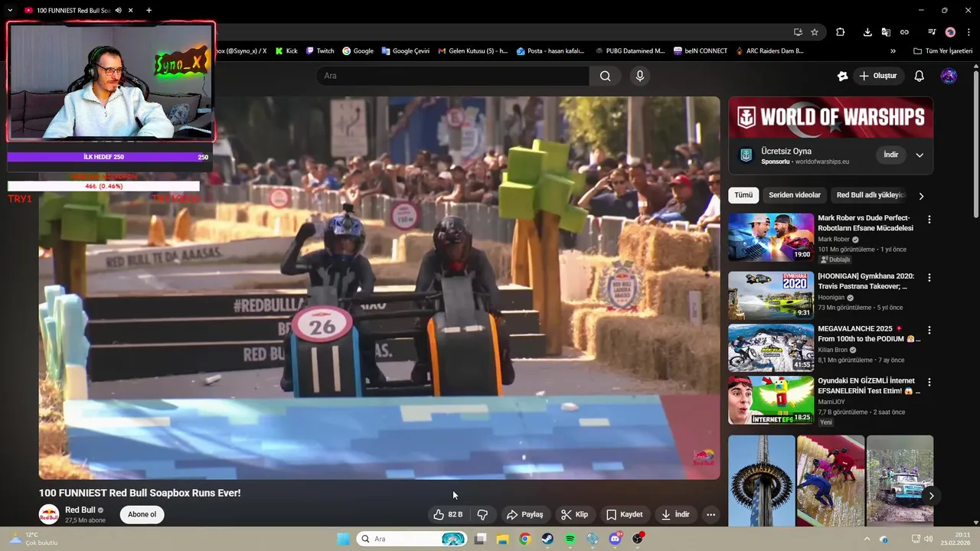Click the Paylaş share button
This screenshot has width=980, height=551.
point(525,514)
